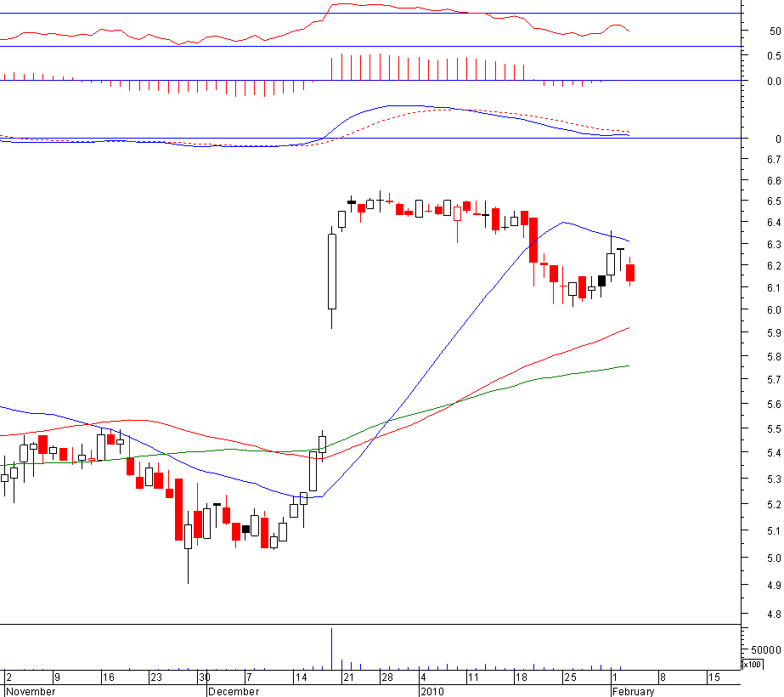Click the 6.5 price level label
The width and height of the screenshot is (784, 697).
click(x=774, y=201)
